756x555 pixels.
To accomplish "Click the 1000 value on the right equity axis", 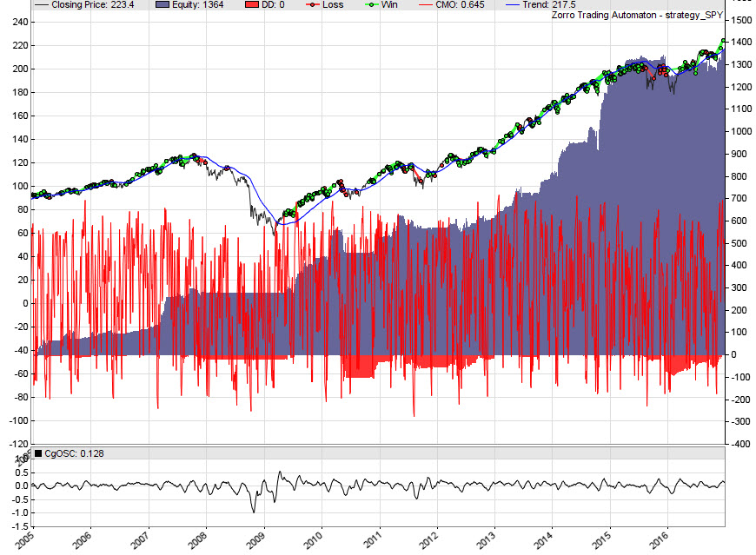I will tap(740, 132).
